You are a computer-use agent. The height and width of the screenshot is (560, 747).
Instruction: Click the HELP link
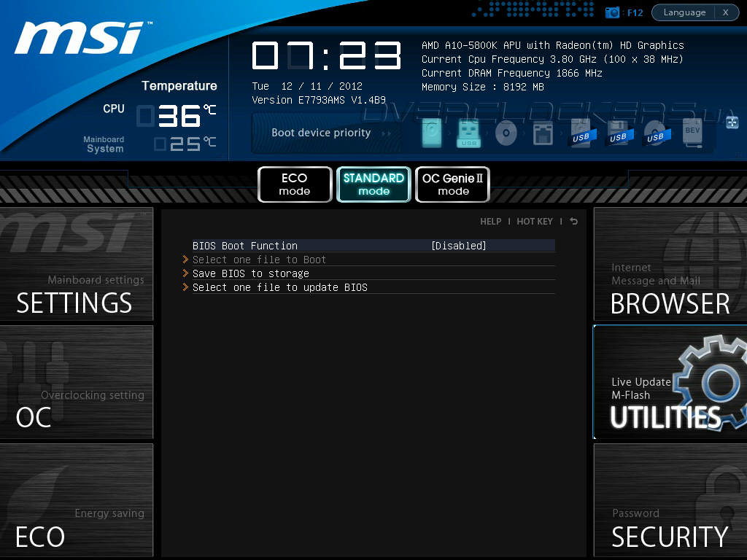(x=491, y=222)
